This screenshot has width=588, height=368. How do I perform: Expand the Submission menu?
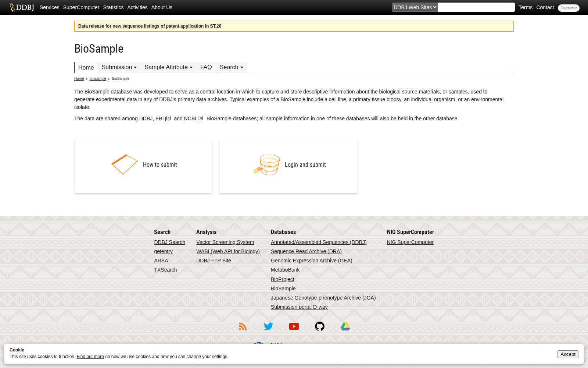coord(119,67)
